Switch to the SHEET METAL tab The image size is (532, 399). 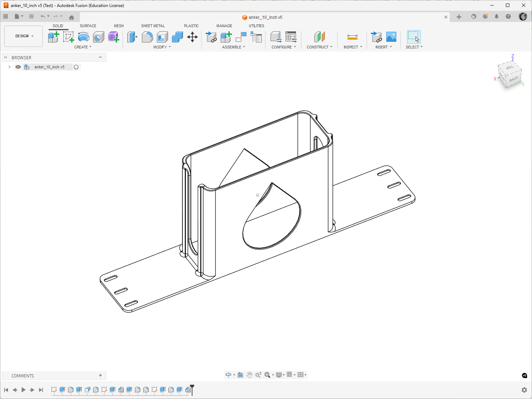(153, 26)
